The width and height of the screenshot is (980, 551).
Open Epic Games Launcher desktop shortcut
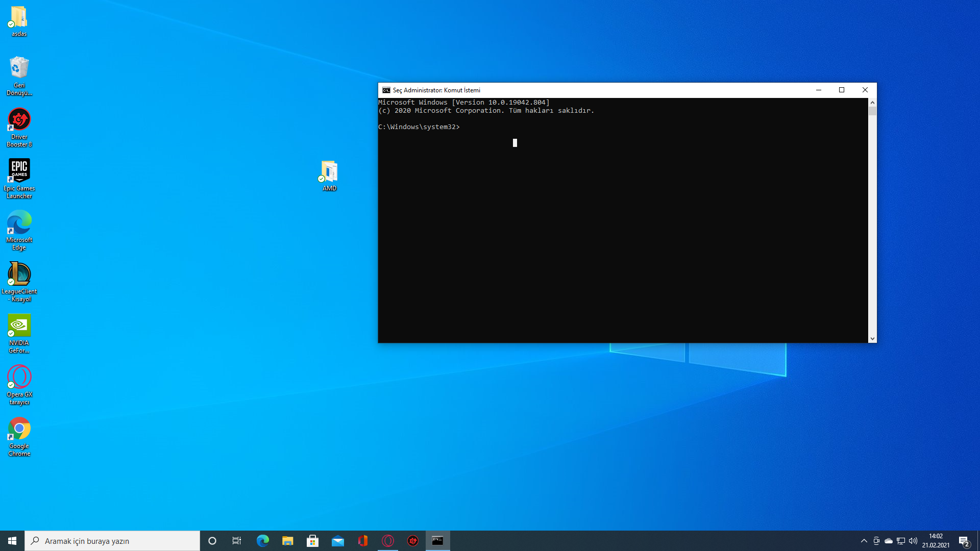tap(19, 179)
